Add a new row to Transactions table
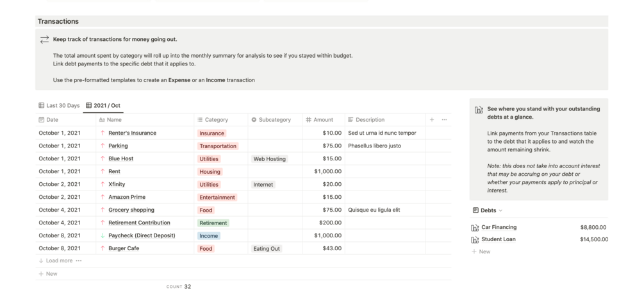 pyautogui.click(x=48, y=274)
